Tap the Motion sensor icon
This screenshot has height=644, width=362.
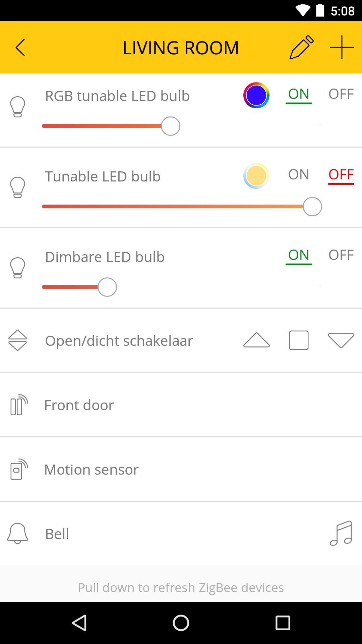coord(19,469)
